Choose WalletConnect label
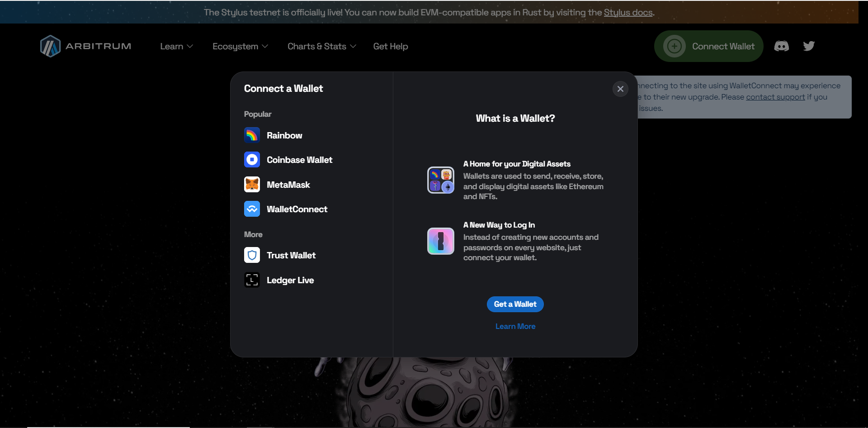868x428 pixels. click(x=297, y=209)
